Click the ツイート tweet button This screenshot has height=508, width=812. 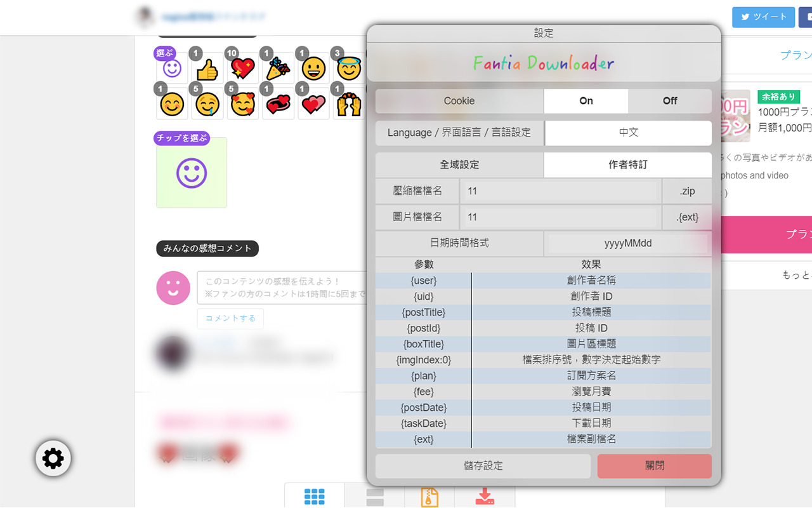(x=763, y=17)
